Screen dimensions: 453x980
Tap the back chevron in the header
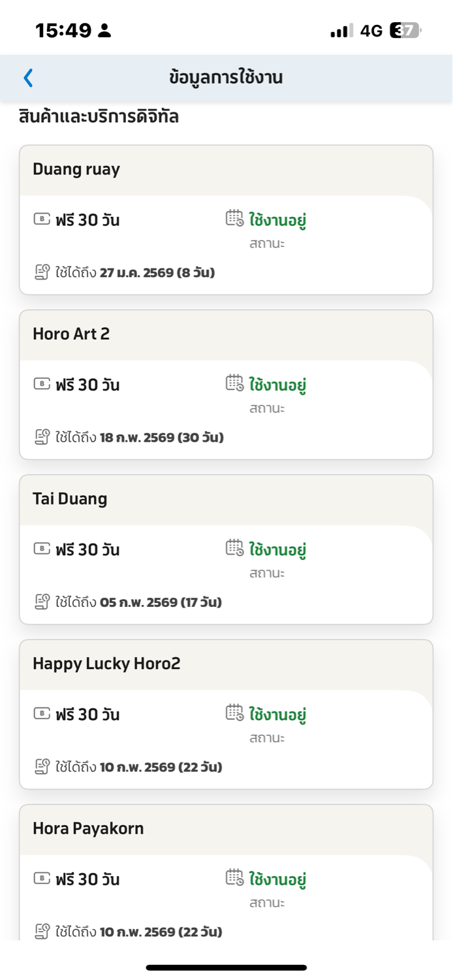(x=28, y=78)
